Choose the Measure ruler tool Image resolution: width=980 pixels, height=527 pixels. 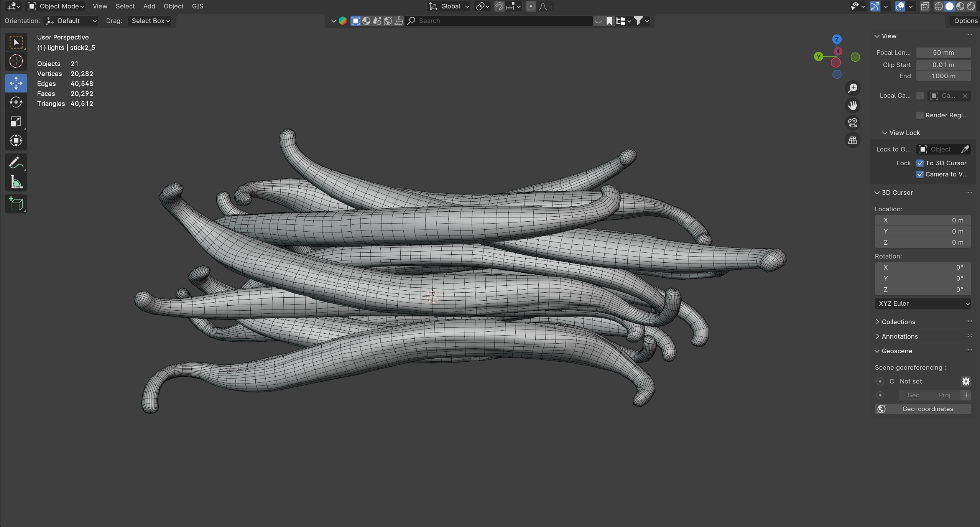tap(16, 182)
